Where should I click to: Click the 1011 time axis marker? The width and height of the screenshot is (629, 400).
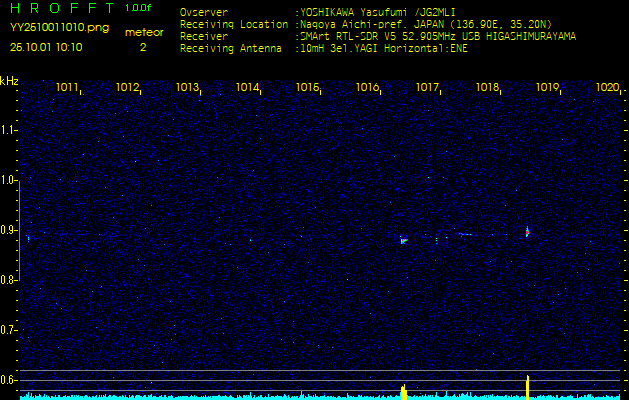tap(68, 88)
